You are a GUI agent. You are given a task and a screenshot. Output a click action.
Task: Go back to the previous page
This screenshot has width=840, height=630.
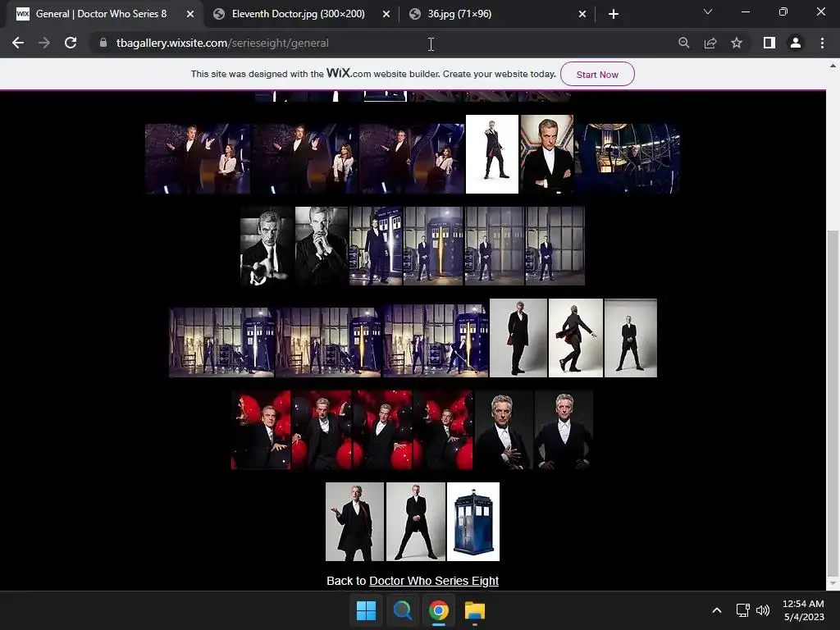(18, 43)
